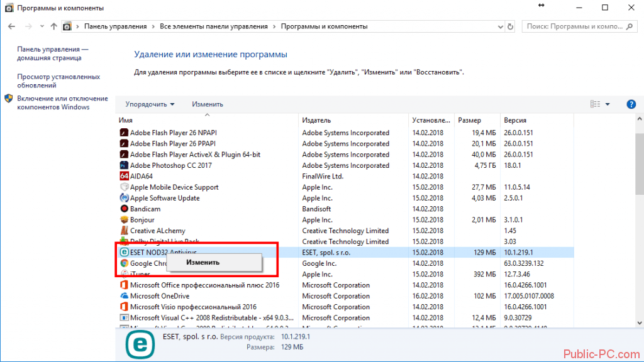The width and height of the screenshot is (644, 362).
Task: Refresh the Programs and Components list
Action: 509,26
